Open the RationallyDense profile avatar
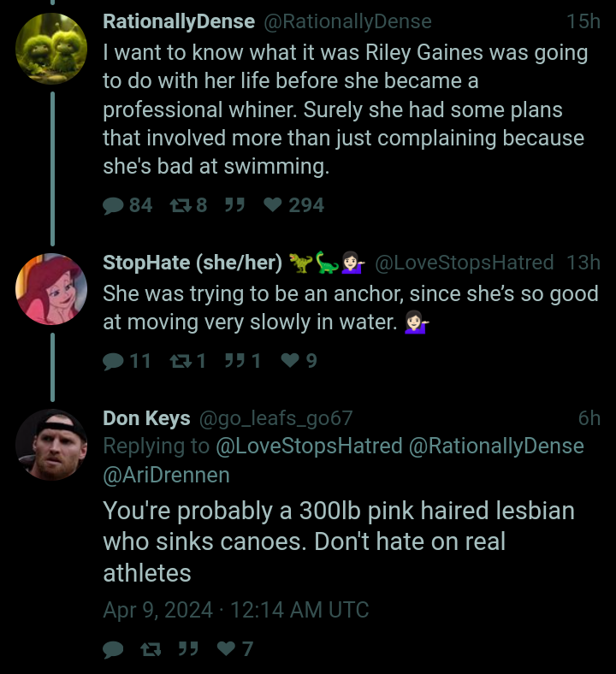This screenshot has height=674, width=616. [51, 48]
